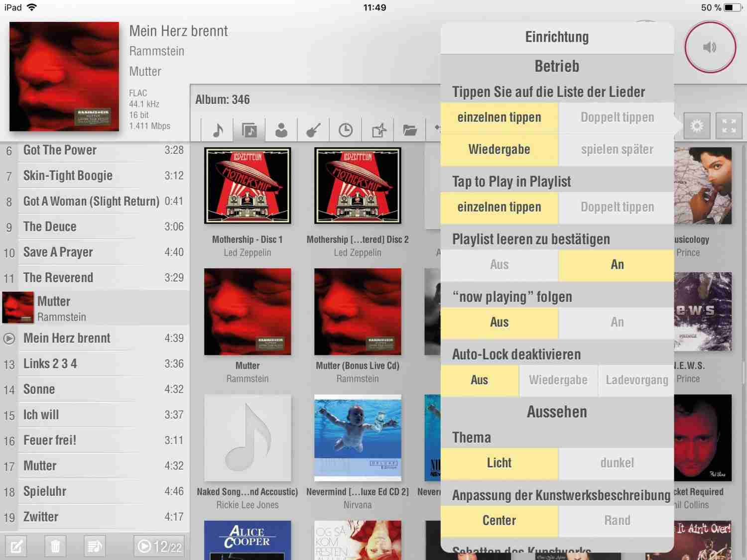Viewport: 747px width, 560px height.
Task: Tap the volume speaker button
Action: (x=710, y=47)
